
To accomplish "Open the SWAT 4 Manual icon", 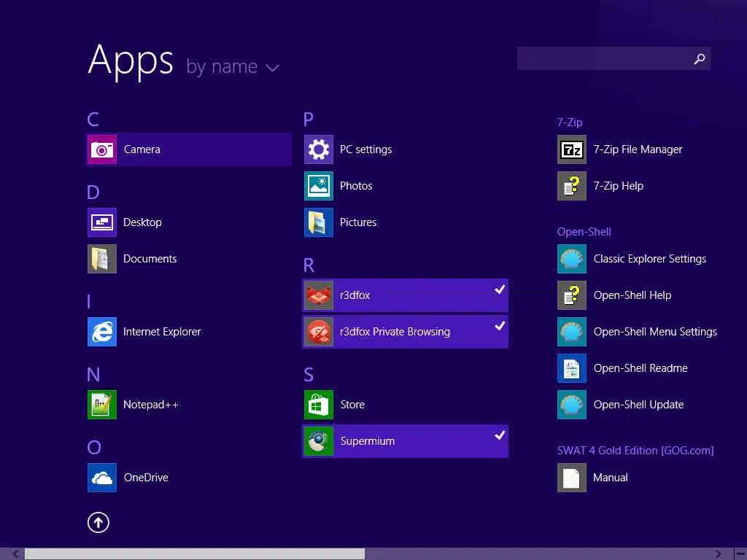I will tap(572, 478).
